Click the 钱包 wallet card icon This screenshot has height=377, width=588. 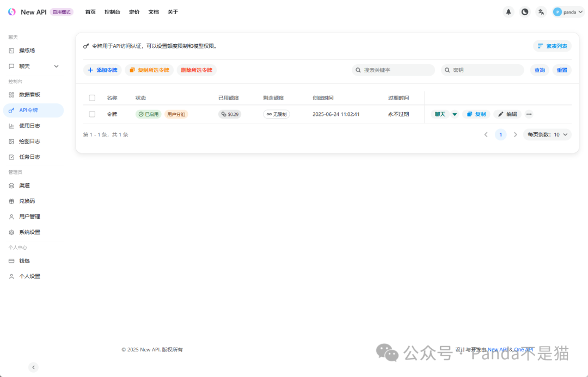pos(11,261)
